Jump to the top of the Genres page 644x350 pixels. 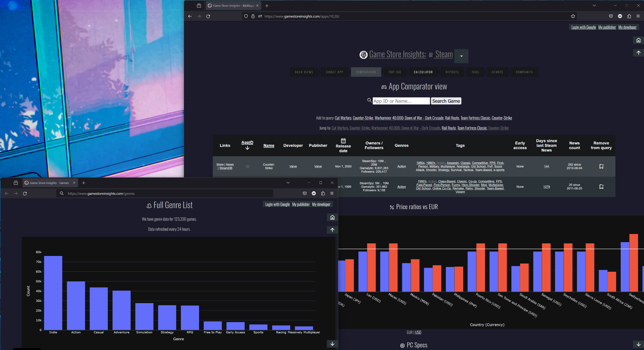pyautogui.click(x=332, y=230)
